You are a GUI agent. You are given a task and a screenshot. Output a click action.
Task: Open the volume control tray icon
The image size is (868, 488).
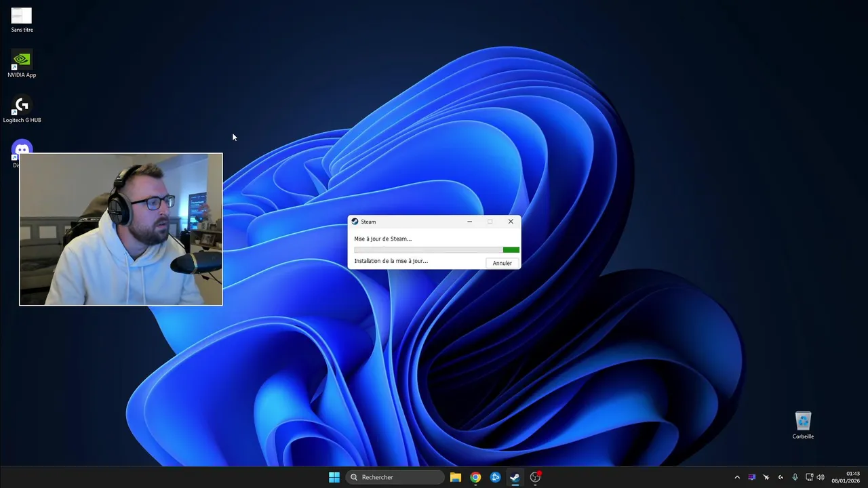click(x=821, y=477)
